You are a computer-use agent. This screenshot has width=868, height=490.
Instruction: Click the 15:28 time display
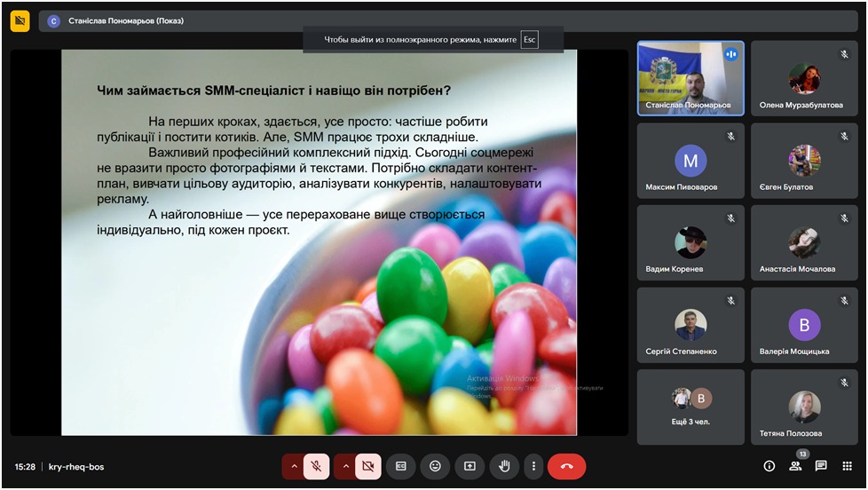[25, 467]
